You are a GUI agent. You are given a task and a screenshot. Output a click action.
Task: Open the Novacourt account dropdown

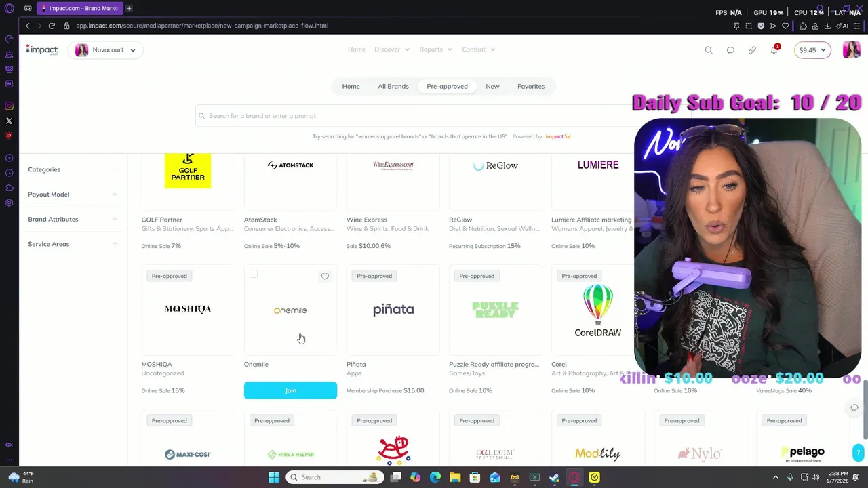pyautogui.click(x=105, y=49)
